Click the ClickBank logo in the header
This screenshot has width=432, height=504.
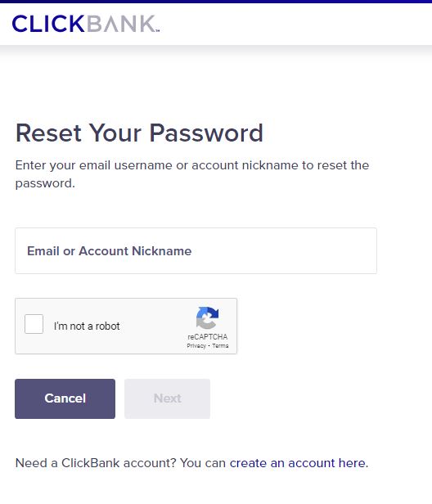[x=85, y=24]
